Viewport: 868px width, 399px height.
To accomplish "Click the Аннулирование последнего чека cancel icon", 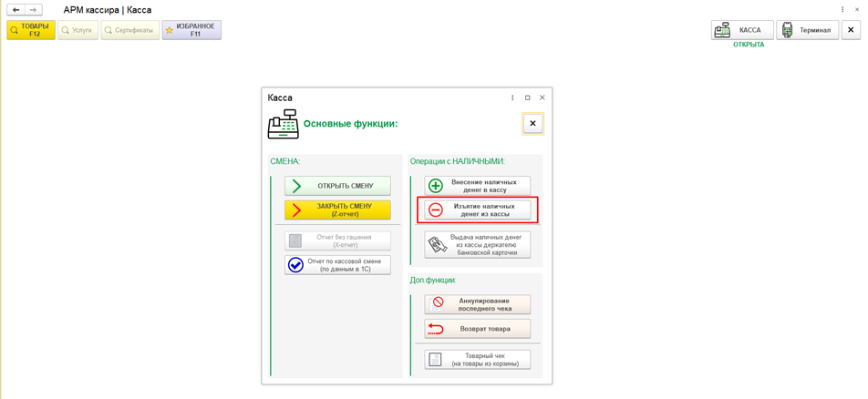I will click(x=437, y=304).
